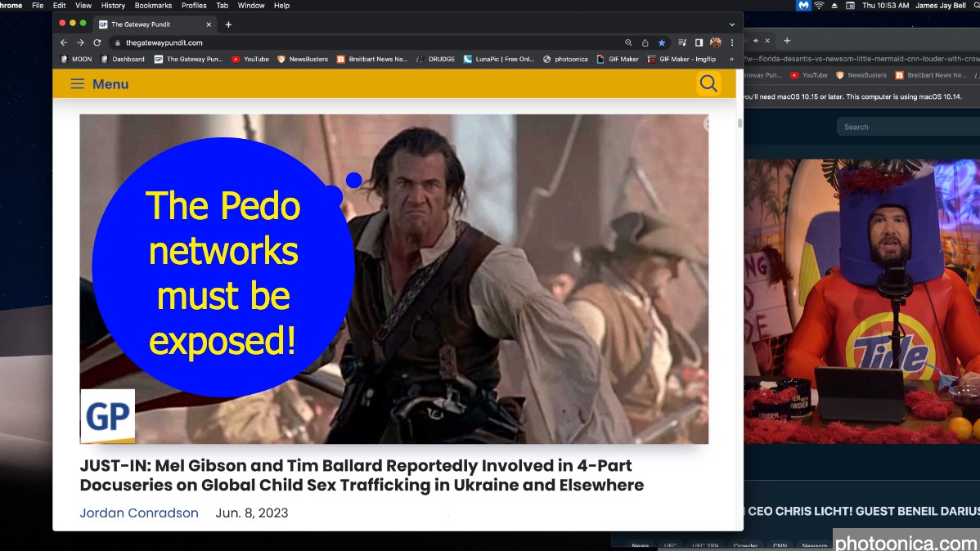Open Chrome's three-dot menu
The image size is (980, 551).
click(732, 43)
